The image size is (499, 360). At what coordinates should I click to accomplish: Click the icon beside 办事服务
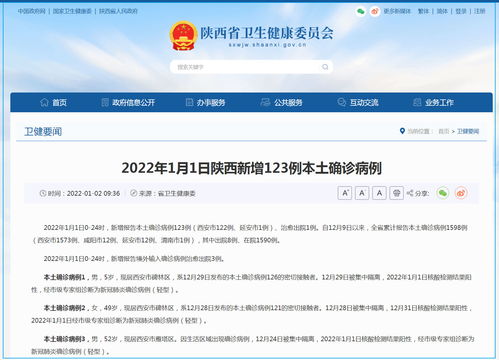pos(189,102)
